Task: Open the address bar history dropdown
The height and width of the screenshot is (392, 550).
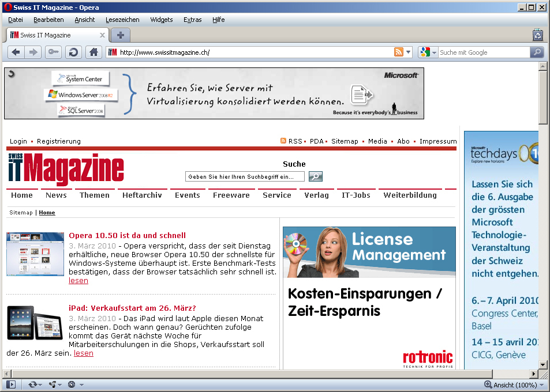Action: [x=408, y=52]
